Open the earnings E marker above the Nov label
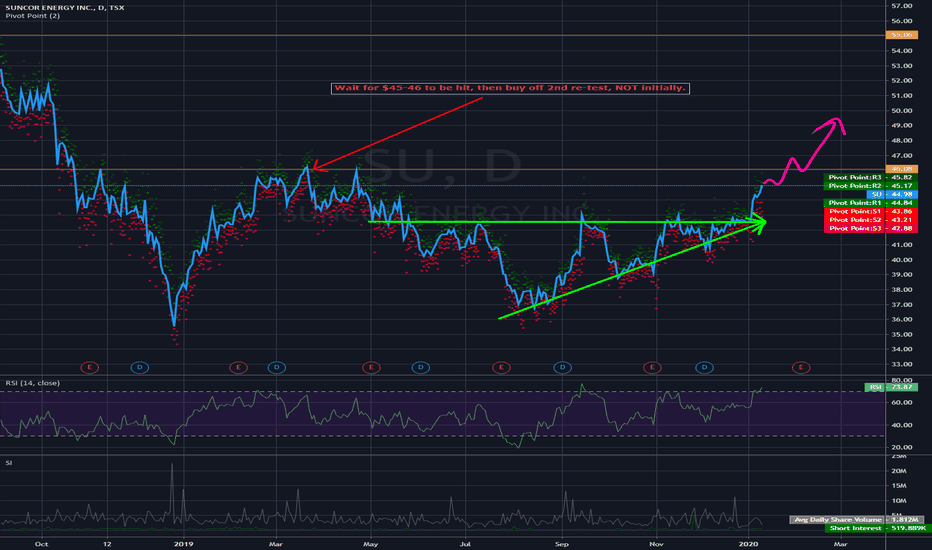Image resolution: width=932 pixels, height=550 pixels. click(652, 367)
